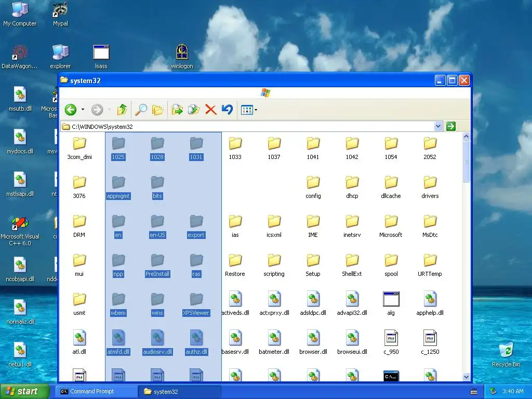Select the activeds.dll file

235,303
